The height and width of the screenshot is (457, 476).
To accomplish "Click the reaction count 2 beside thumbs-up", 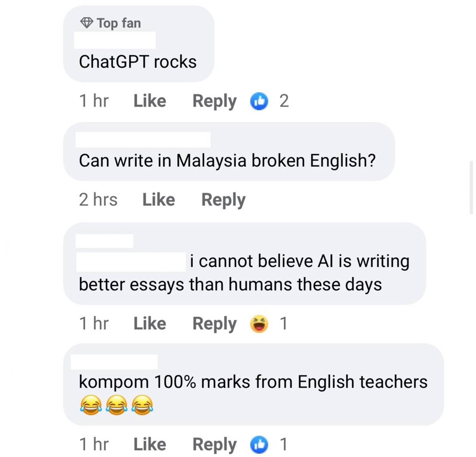I will coord(284,101).
